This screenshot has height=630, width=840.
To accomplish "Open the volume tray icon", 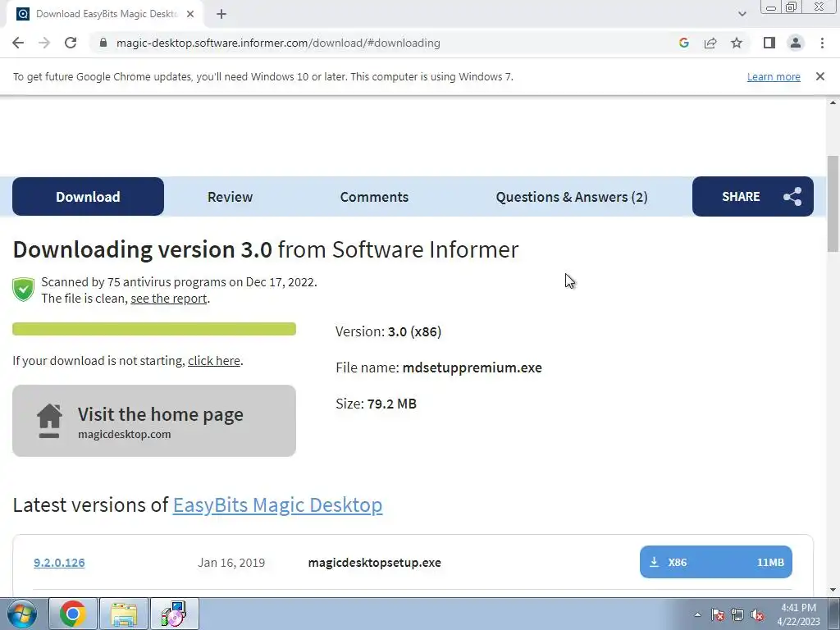I will (757, 614).
